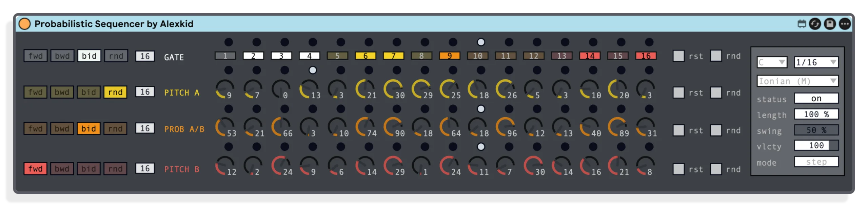Image resolution: width=868 pixels, height=207 pixels.
Task: Click the calendar-shaped icon in the device title bar
Action: click(802, 24)
